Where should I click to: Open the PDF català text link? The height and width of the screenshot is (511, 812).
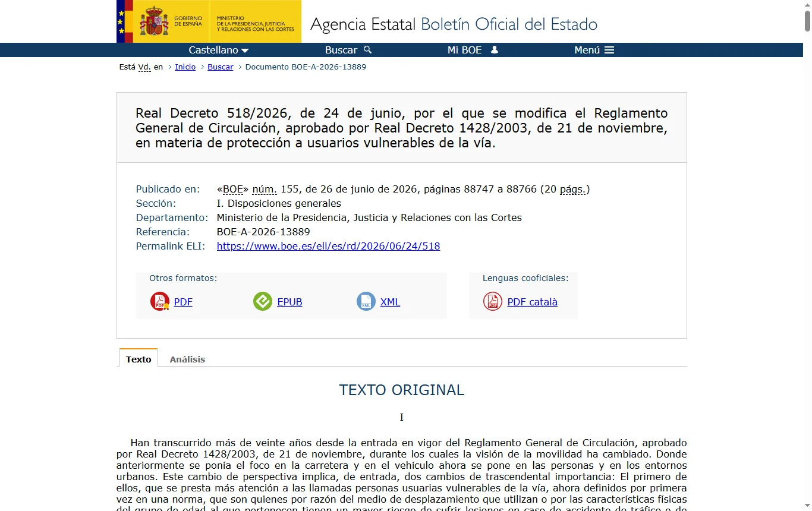point(532,302)
